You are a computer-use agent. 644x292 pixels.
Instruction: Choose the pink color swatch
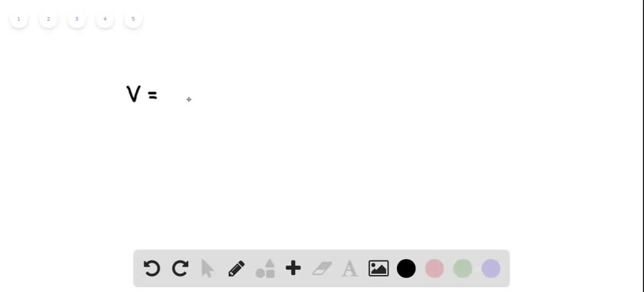tap(435, 269)
